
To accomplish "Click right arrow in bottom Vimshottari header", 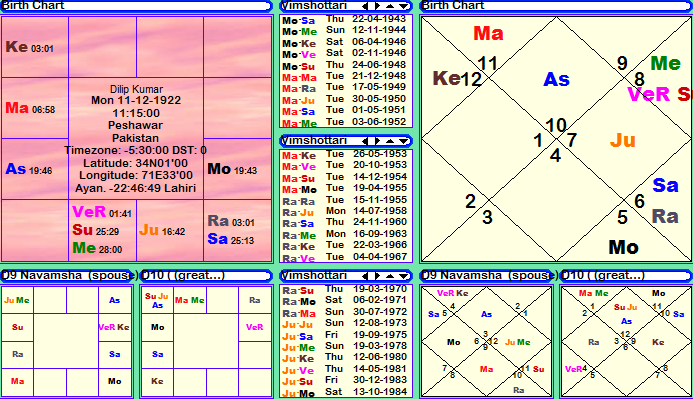I will tap(377, 276).
